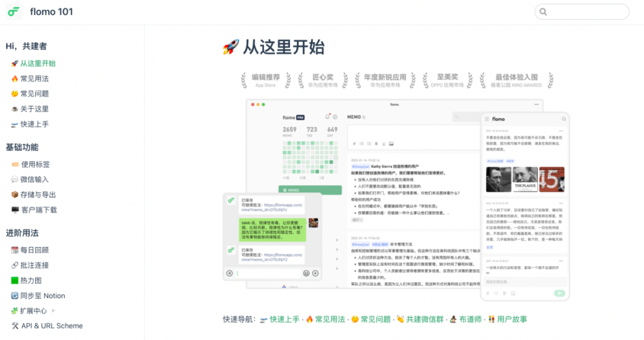Follow 布道师 quick navigation link

[x=470, y=320]
